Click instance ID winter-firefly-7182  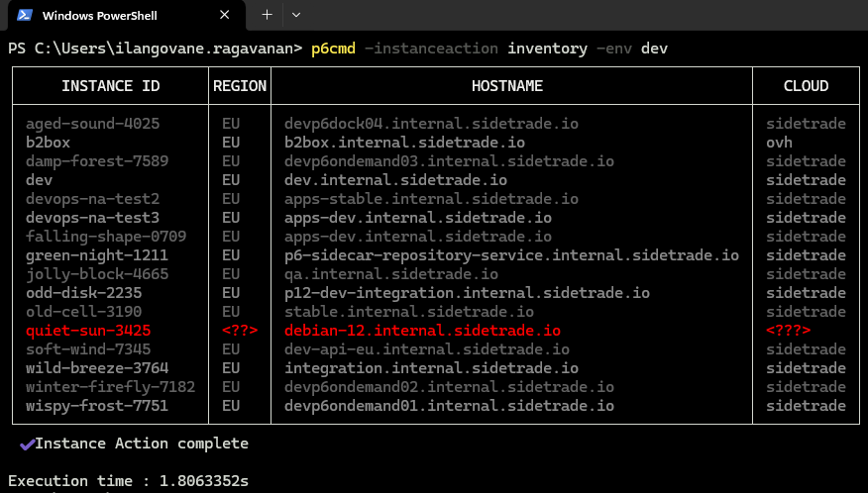coord(110,387)
